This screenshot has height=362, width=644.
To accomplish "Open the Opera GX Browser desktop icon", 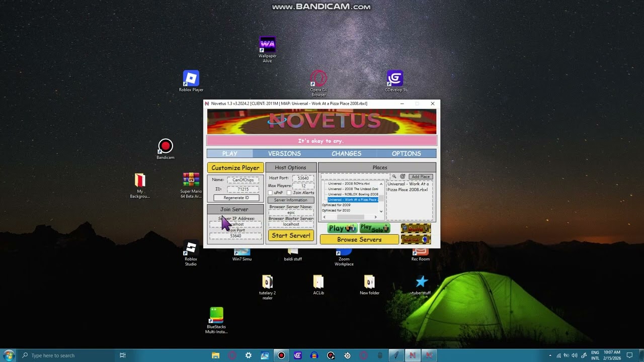I will click(x=318, y=83).
